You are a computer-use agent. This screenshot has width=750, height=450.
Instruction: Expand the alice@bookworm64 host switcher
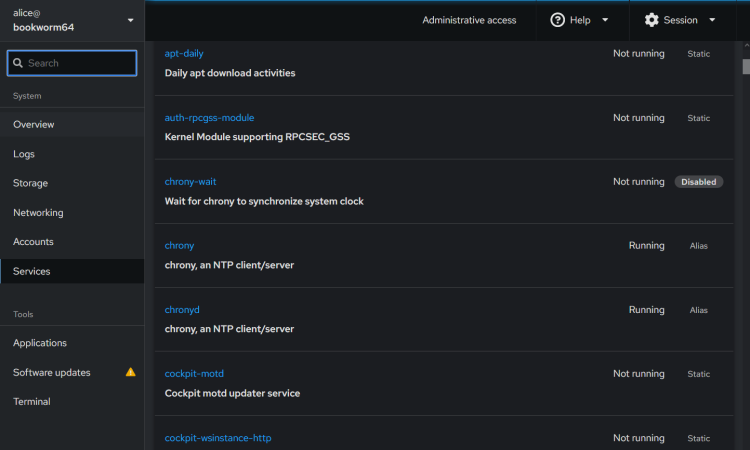click(72, 21)
